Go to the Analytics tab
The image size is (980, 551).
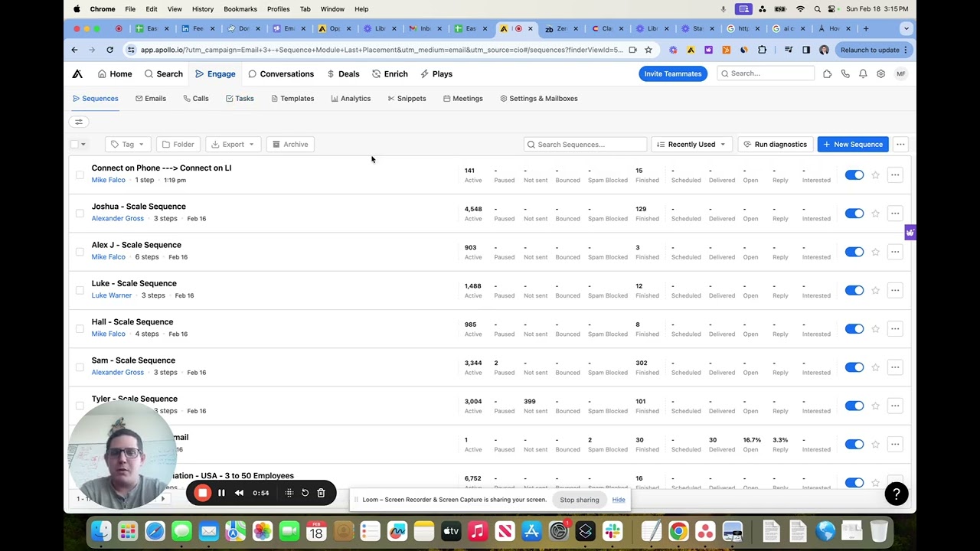click(x=351, y=99)
